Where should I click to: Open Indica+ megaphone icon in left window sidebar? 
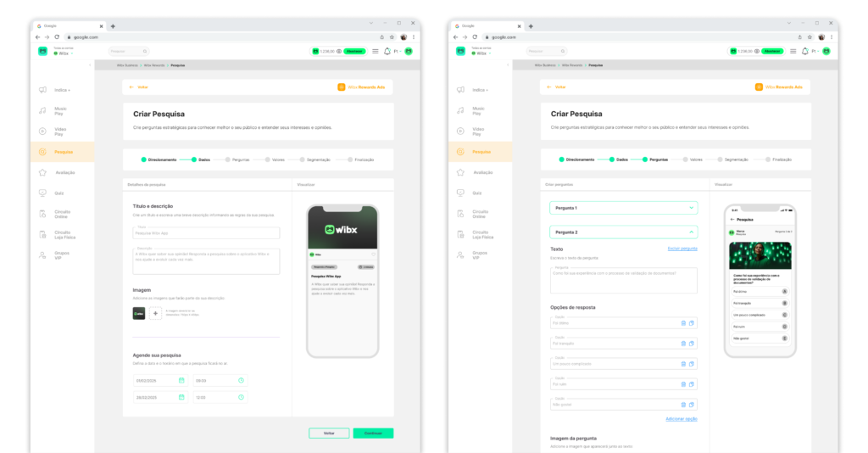[42, 90]
